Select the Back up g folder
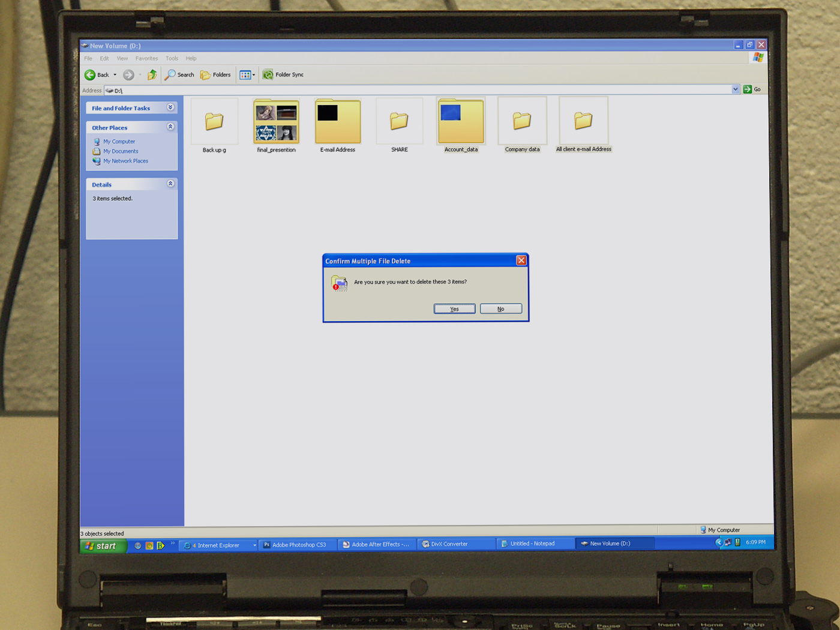The width and height of the screenshot is (840, 630). coord(214,125)
